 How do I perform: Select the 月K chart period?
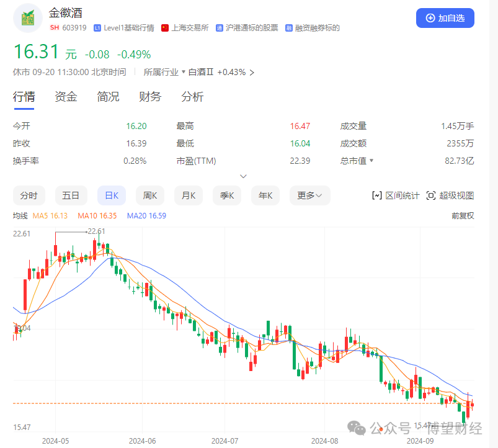tap(189, 195)
